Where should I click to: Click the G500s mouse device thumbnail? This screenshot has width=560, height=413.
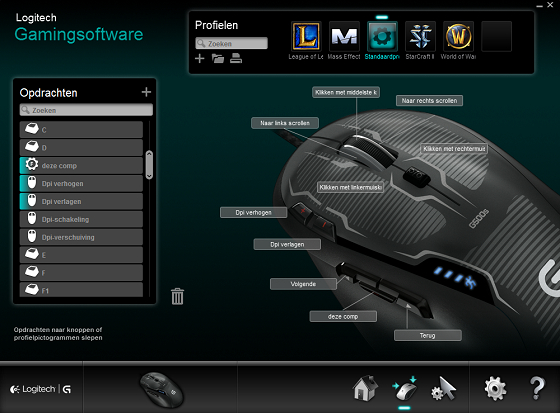(161, 390)
